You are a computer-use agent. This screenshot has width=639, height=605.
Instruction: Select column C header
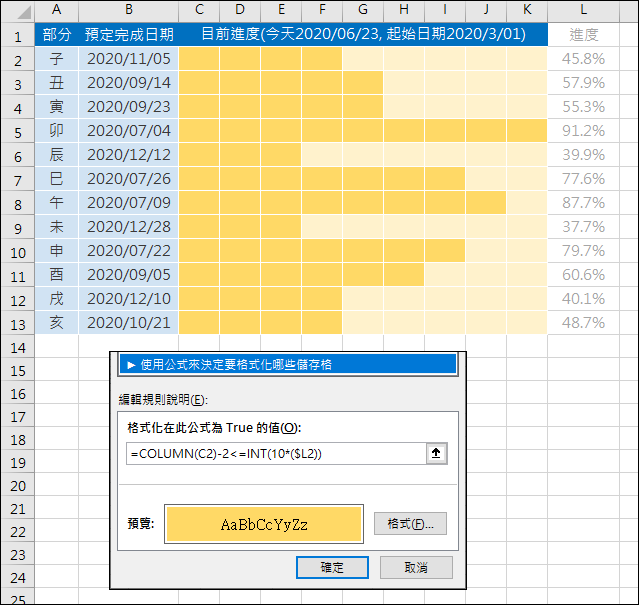point(199,10)
